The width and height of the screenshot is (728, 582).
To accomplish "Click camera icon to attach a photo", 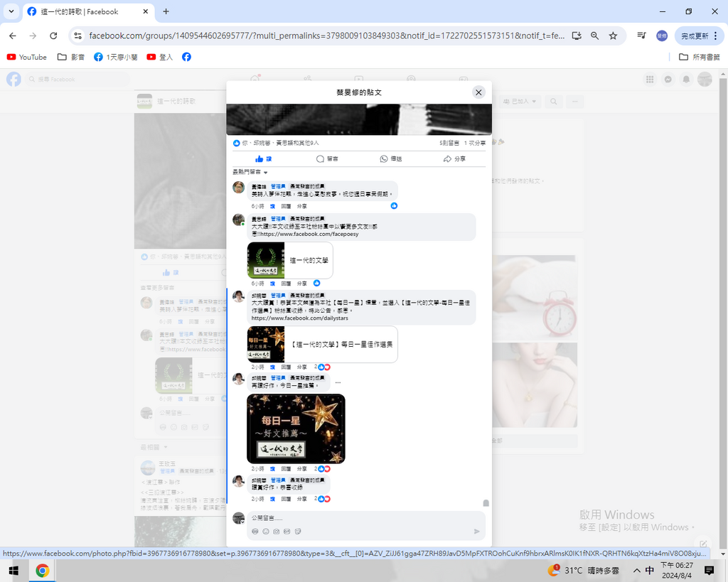I will point(277,532).
